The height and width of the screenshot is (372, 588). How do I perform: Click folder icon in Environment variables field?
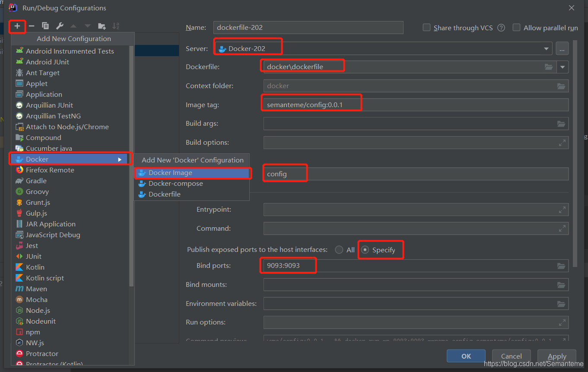561,304
